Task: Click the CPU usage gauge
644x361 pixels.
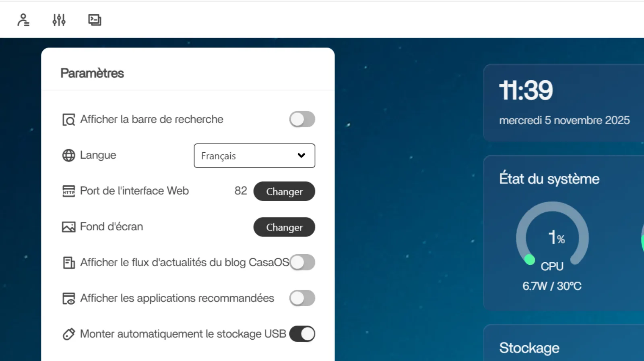Action: pyautogui.click(x=552, y=238)
